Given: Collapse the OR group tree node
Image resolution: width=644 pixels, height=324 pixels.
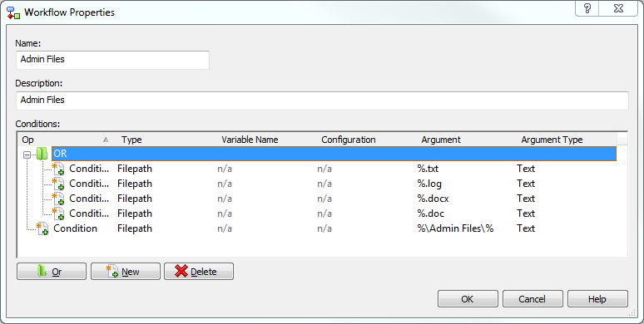Looking at the screenshot, I should click(x=27, y=155).
